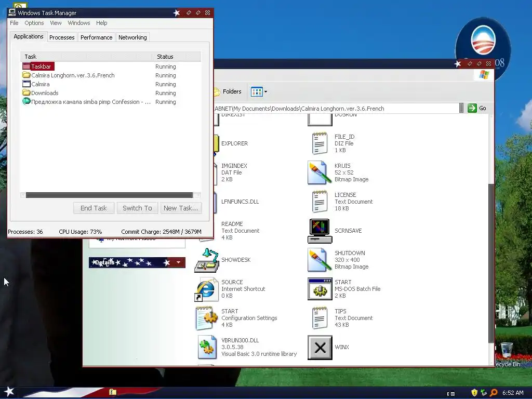Open the Recycle Bin desktop icon
Image resolution: width=532 pixels, height=399 pixels.
(507, 350)
